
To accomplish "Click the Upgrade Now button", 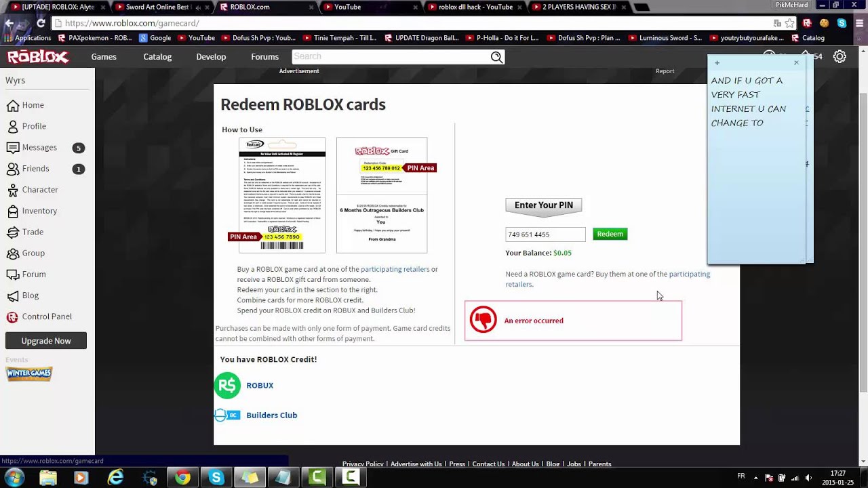I will [x=46, y=341].
